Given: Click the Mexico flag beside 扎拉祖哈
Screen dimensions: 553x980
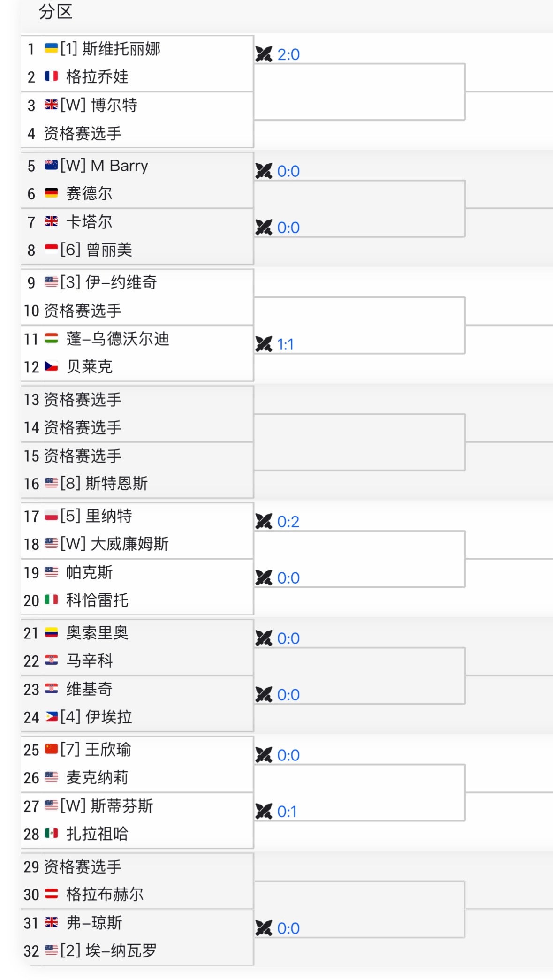Looking at the screenshot, I should (51, 834).
